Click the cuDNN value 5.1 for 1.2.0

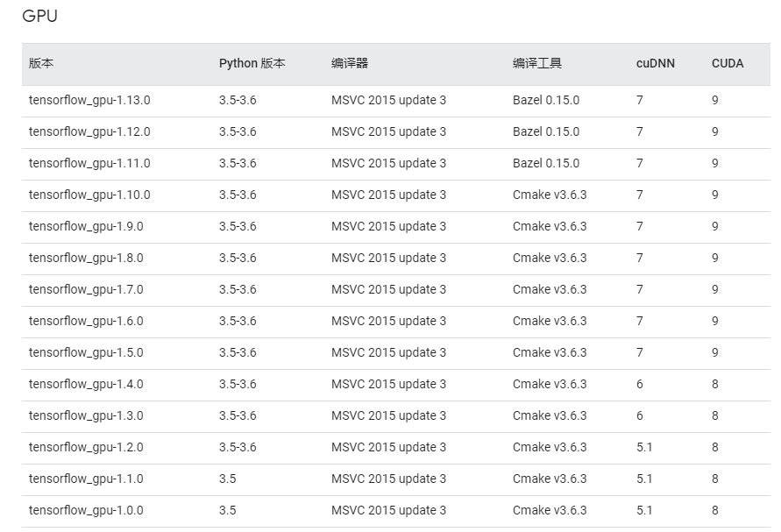643,447
